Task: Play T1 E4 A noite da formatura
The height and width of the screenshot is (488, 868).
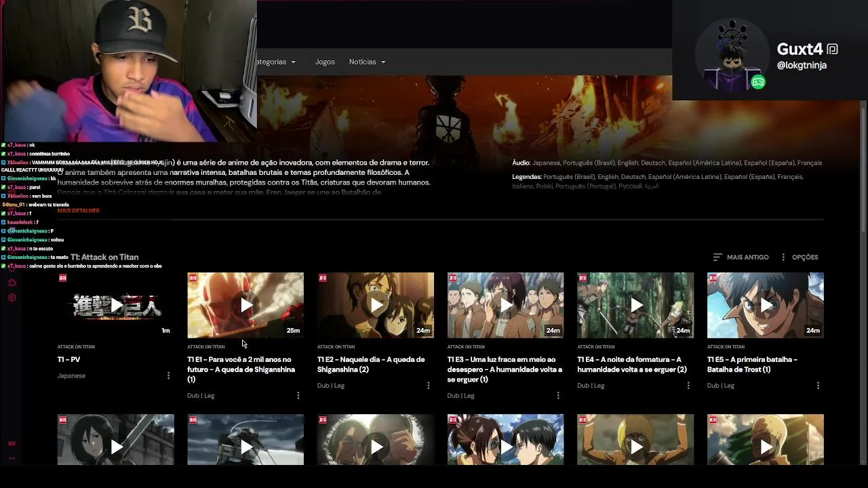Action: [635, 305]
